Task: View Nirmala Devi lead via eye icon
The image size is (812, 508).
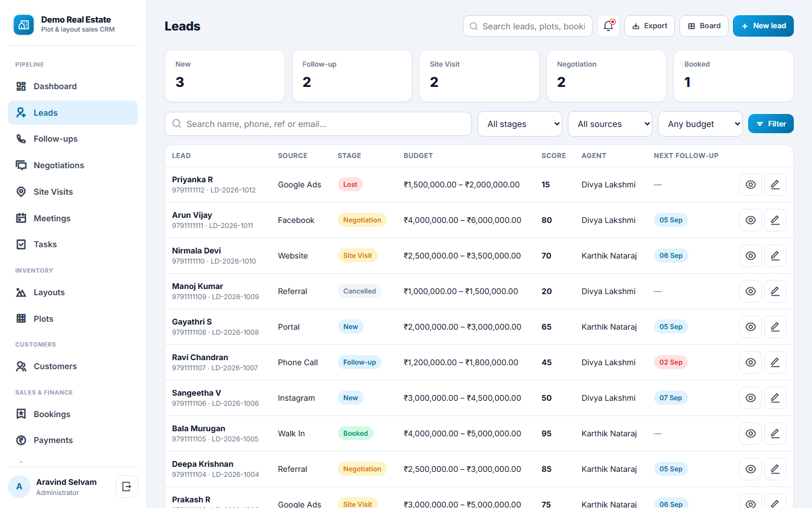Action: click(x=751, y=256)
